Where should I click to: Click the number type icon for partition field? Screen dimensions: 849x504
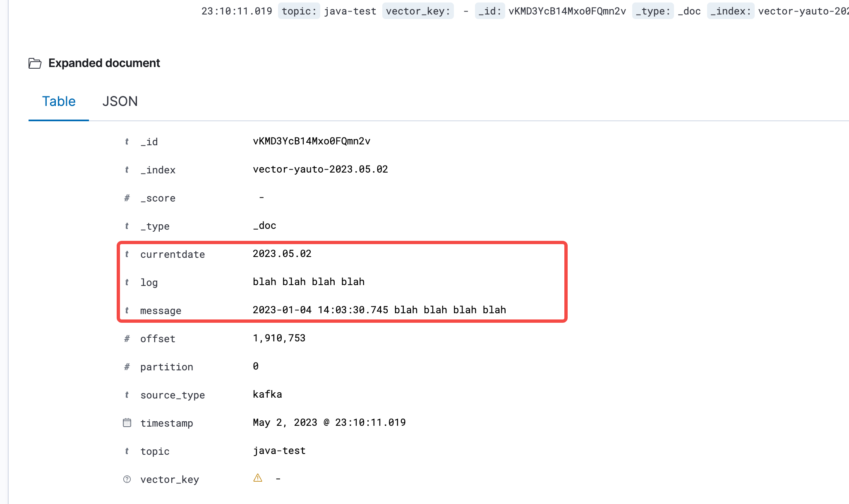point(127,367)
